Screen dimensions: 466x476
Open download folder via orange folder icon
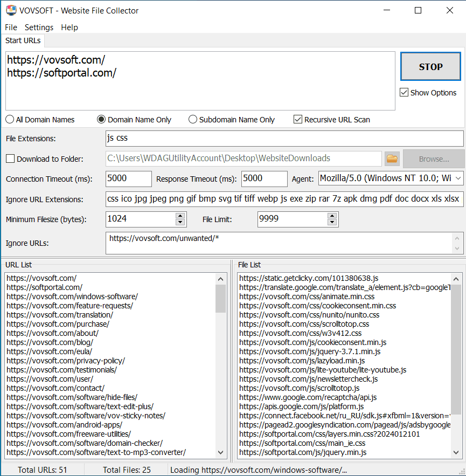(x=392, y=159)
